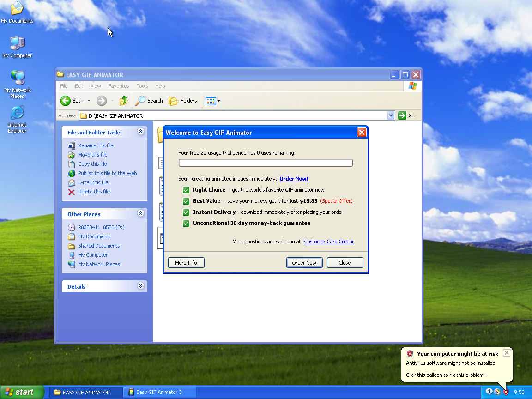Click the security shield tray icon
The image size is (532, 399).
(x=506, y=392)
